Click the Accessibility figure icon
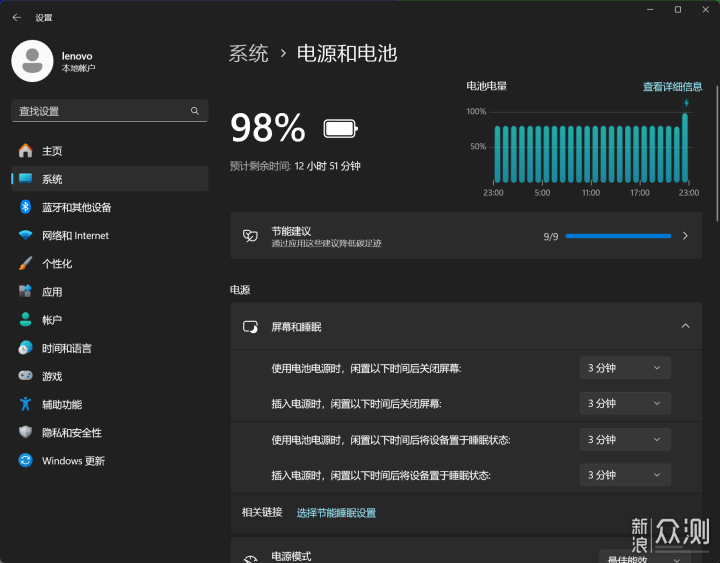 click(x=25, y=404)
